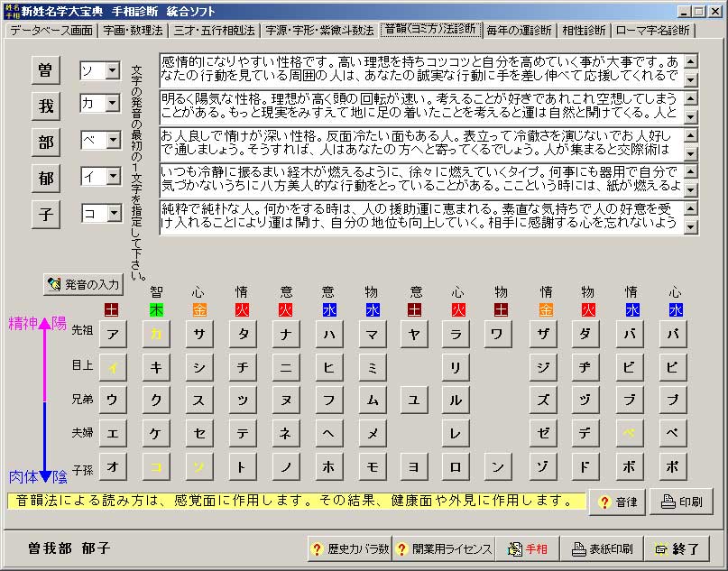Click the ア kana key
Screen dimensions: 728x571
point(113,334)
